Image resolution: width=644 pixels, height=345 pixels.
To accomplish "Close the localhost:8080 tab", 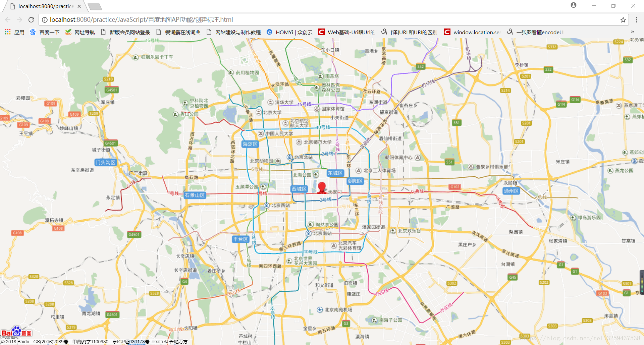I will [x=79, y=6].
